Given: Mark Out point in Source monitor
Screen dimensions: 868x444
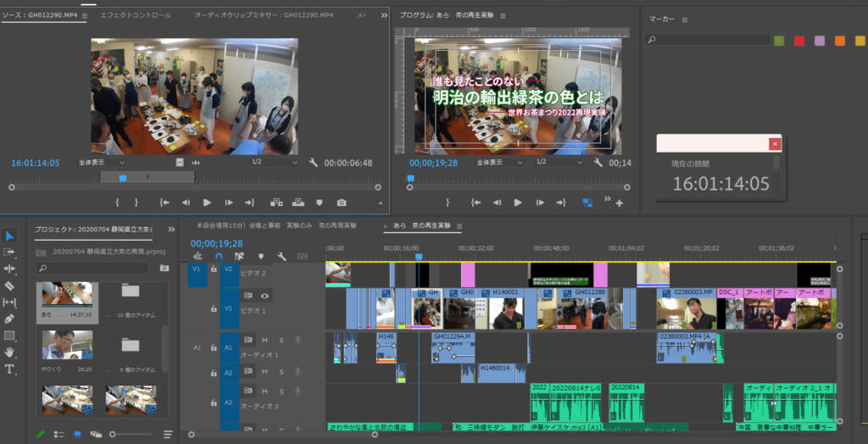Looking at the screenshot, I should (x=136, y=203).
